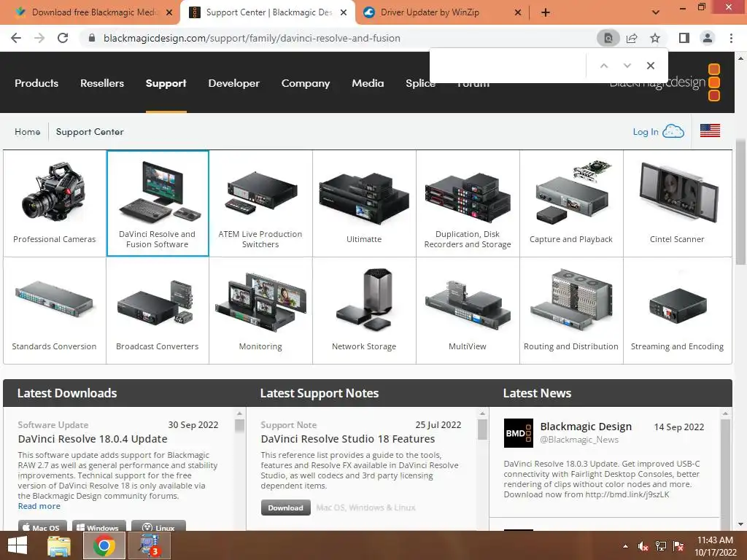
Task: Click the BMD news avatar icon
Action: (x=519, y=433)
